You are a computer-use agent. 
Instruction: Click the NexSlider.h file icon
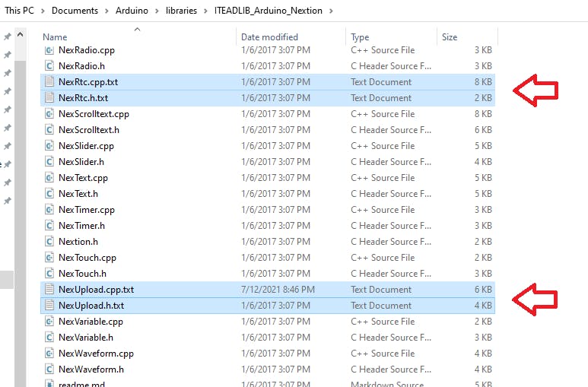(x=49, y=162)
